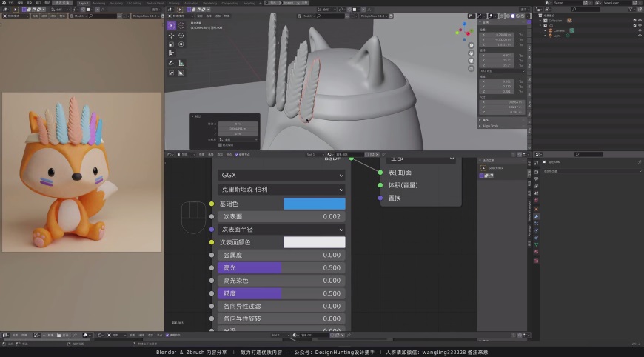Viewport: 644px width, 357px height.
Task: Click the Scene name field in top bar
Action: pyautogui.click(x=566, y=3)
